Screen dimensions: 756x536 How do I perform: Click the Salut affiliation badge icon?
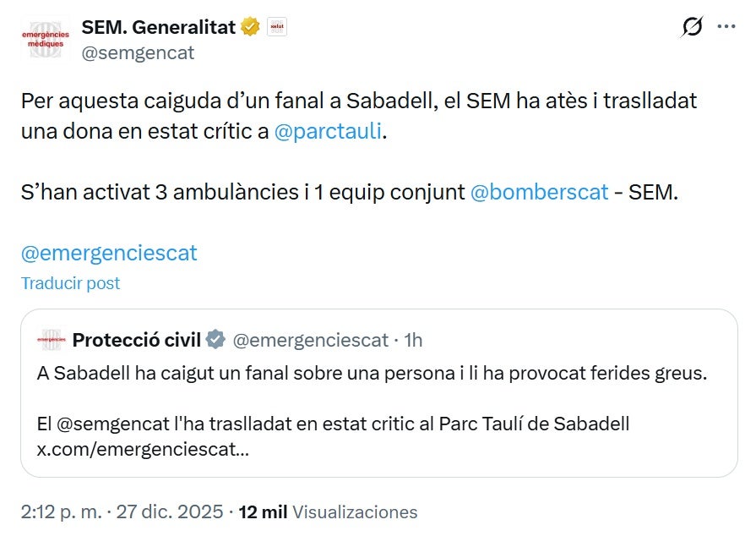(276, 26)
